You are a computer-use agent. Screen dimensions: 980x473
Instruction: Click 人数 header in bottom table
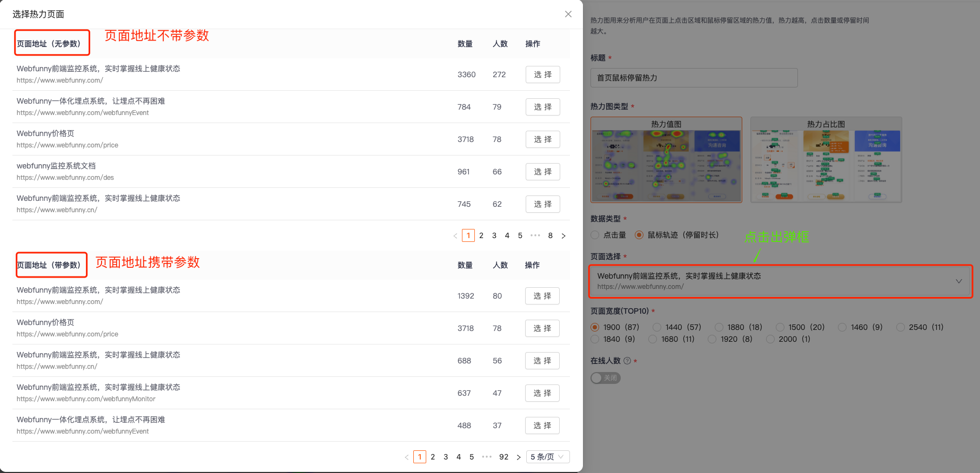coord(500,265)
